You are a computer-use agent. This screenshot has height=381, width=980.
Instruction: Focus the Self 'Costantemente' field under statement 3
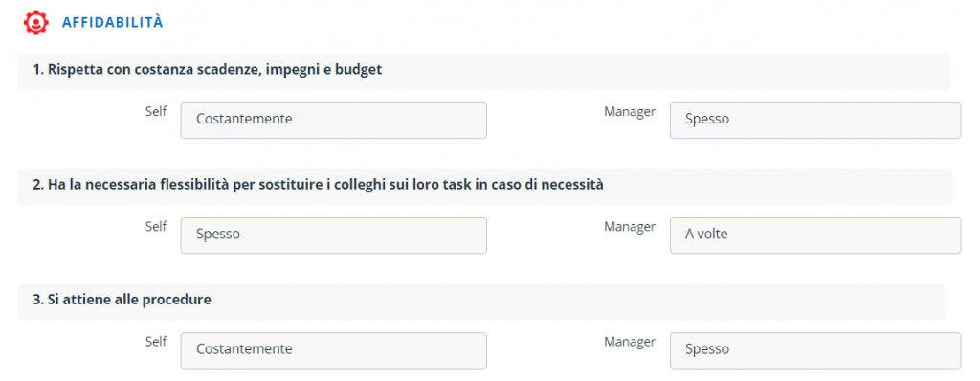(x=334, y=350)
